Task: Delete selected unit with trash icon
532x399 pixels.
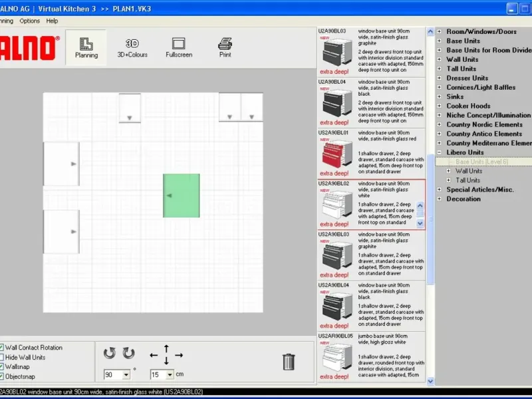Action: point(289,362)
